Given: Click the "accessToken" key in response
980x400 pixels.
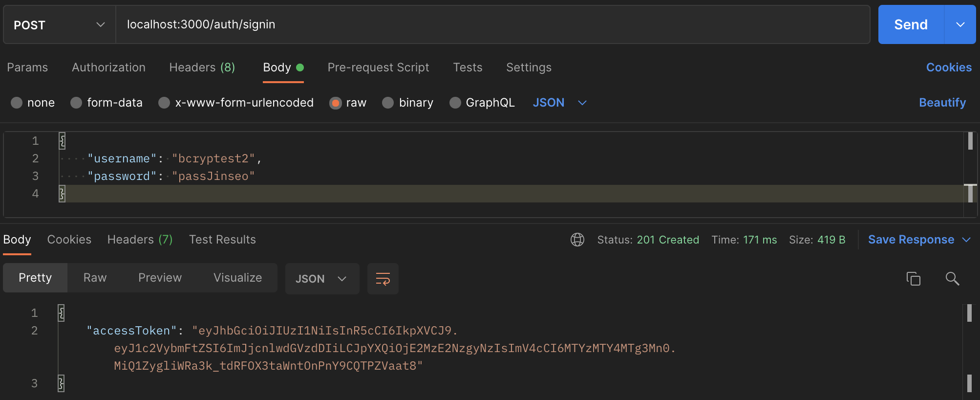Looking at the screenshot, I should click(131, 331).
